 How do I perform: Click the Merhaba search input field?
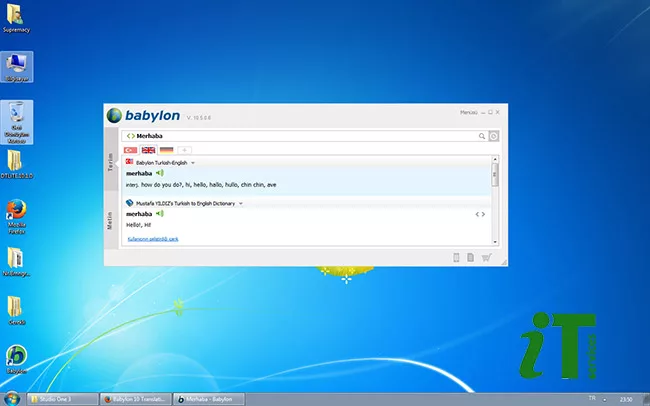pyautogui.click(x=300, y=136)
